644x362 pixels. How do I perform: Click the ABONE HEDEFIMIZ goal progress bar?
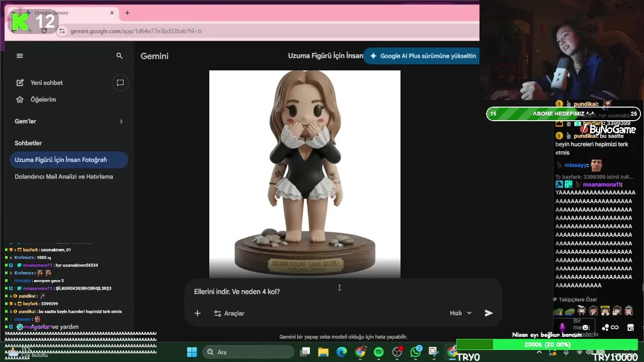[x=563, y=114]
